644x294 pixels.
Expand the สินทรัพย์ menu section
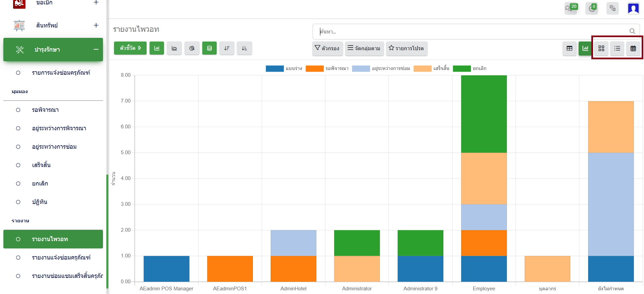tap(96, 25)
